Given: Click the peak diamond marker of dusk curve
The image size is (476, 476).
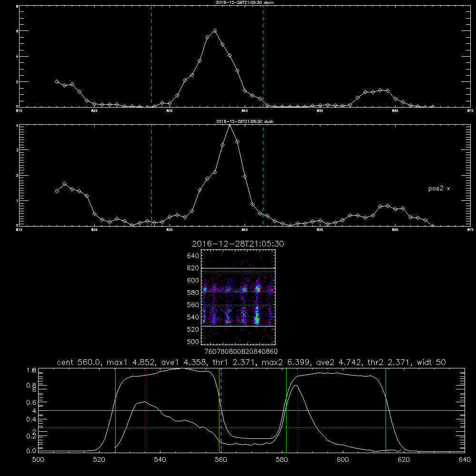Looking at the screenshot, I should [230, 125].
